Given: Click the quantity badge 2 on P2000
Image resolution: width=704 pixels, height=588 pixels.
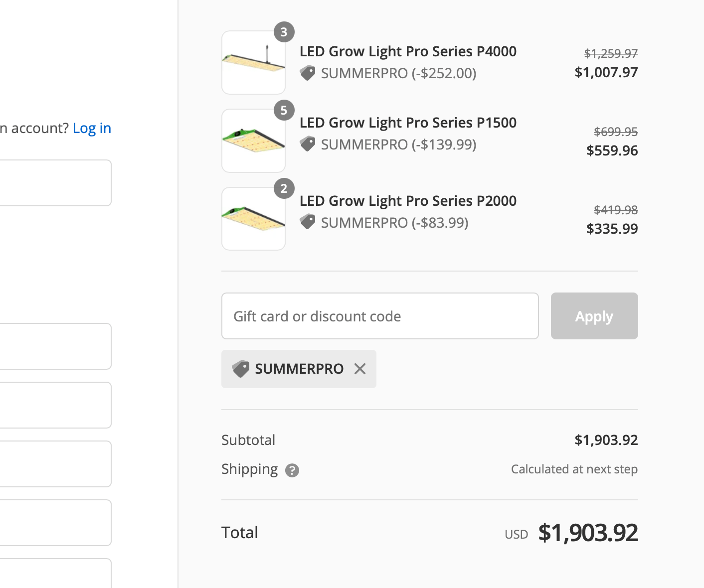Looking at the screenshot, I should coord(284,188).
